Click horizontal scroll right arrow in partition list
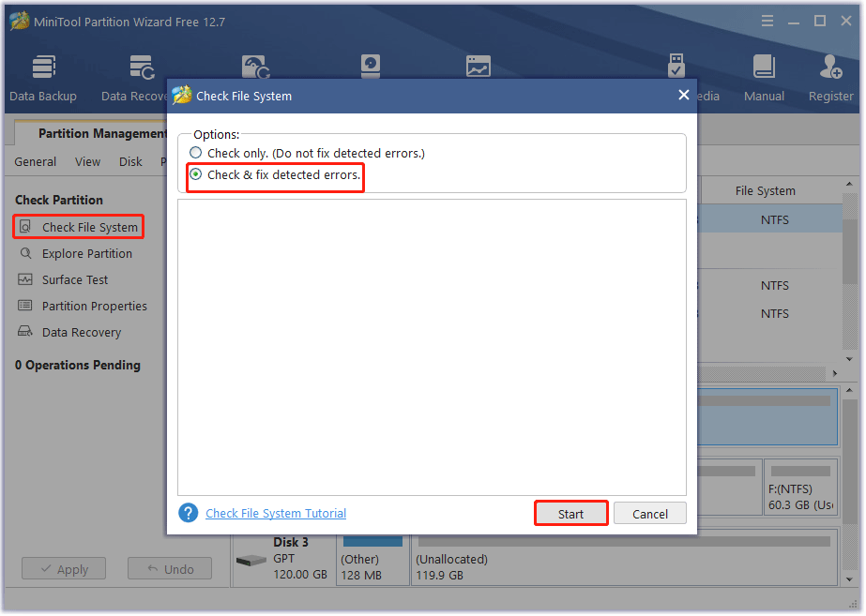 pyautogui.click(x=835, y=374)
